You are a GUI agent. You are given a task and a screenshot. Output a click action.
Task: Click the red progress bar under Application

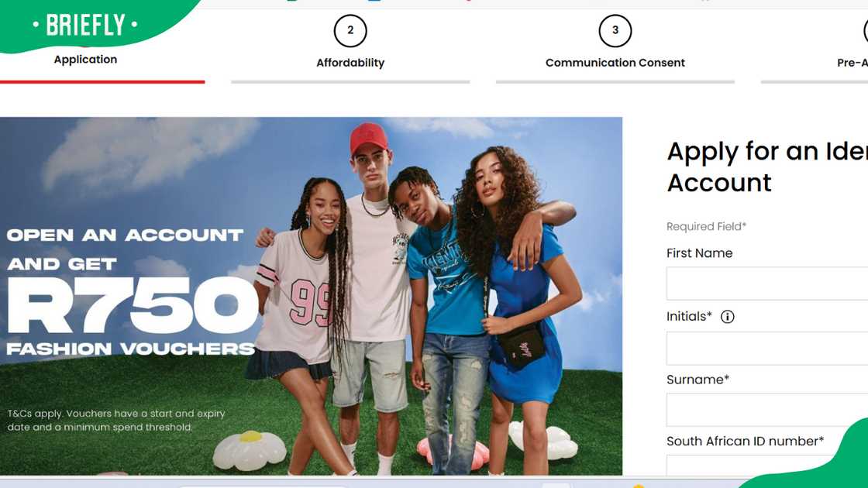point(102,82)
